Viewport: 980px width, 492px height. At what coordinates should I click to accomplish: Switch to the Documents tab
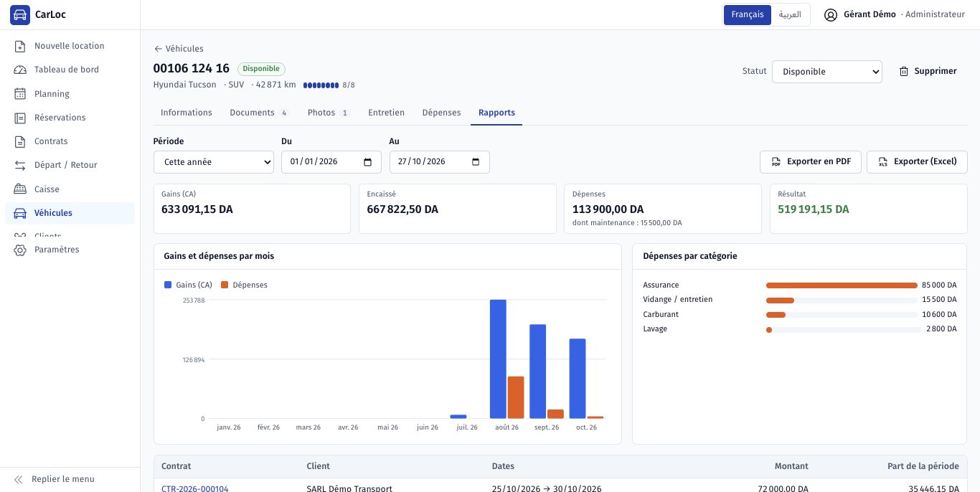coord(259,113)
